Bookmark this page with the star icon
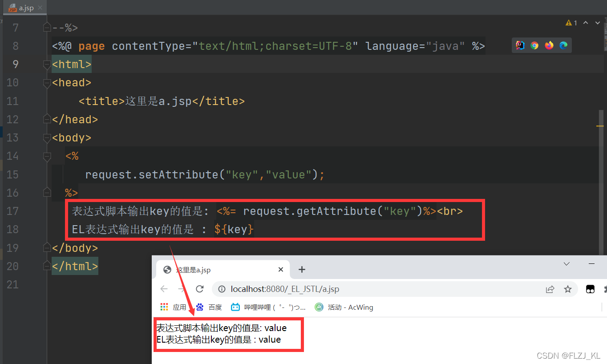 tap(567, 289)
